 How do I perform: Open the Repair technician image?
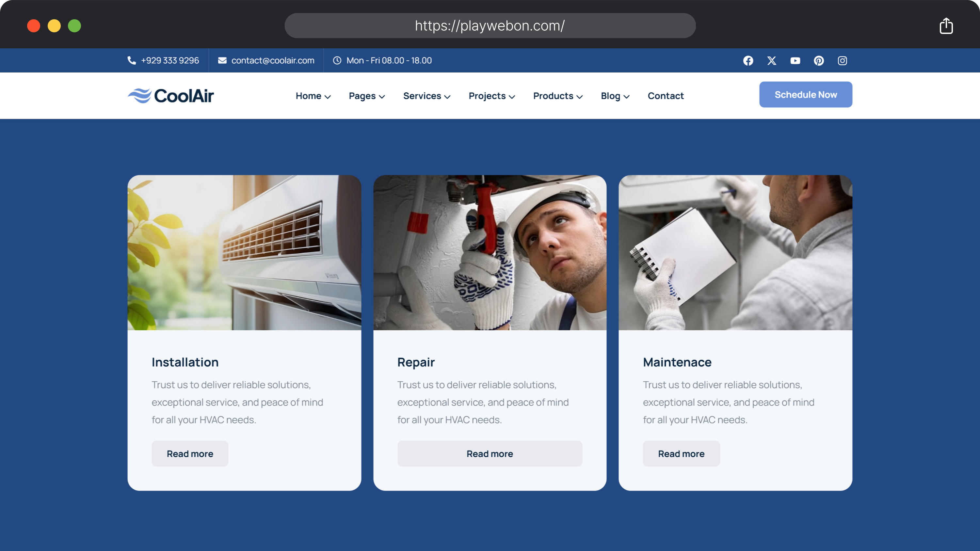tap(490, 253)
